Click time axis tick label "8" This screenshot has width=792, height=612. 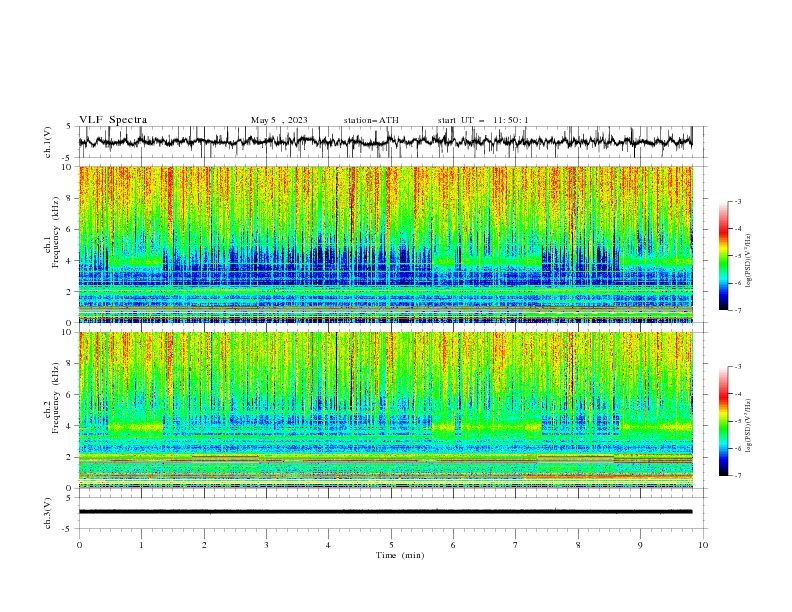coord(578,545)
